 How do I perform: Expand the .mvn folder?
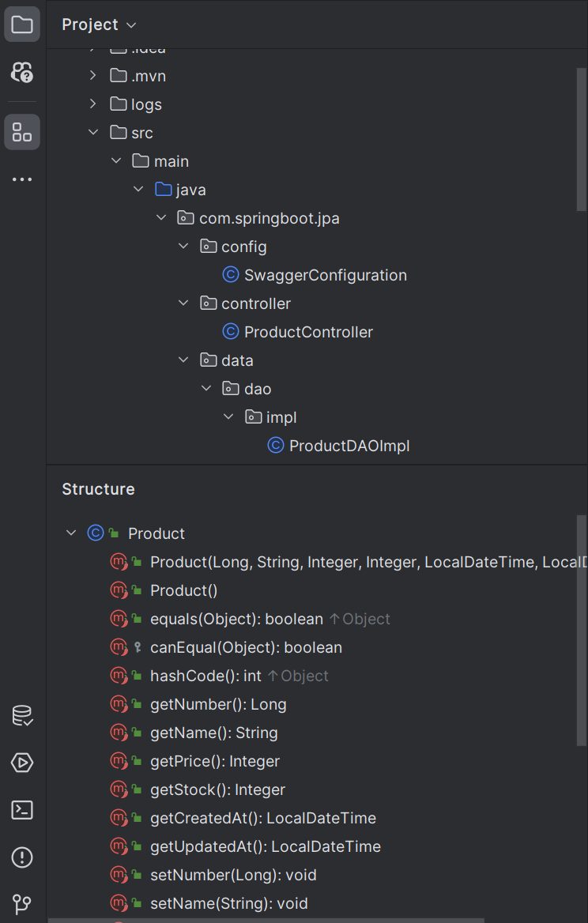coord(93,76)
